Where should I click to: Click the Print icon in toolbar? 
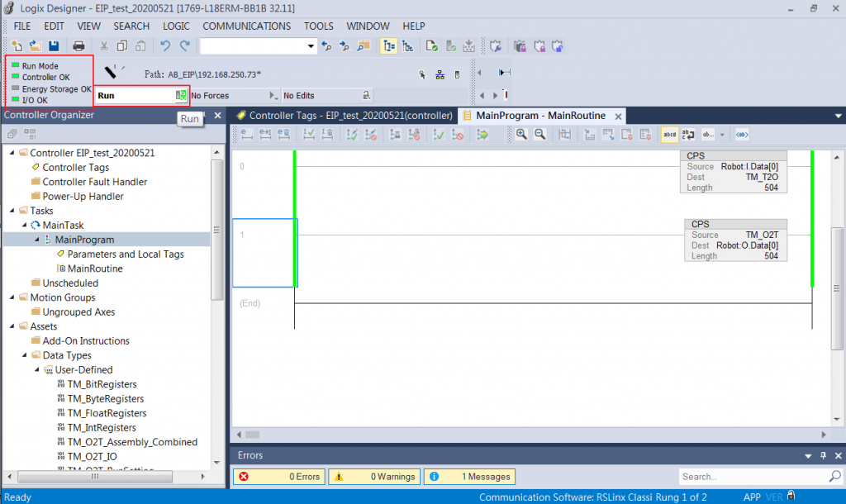click(x=79, y=46)
